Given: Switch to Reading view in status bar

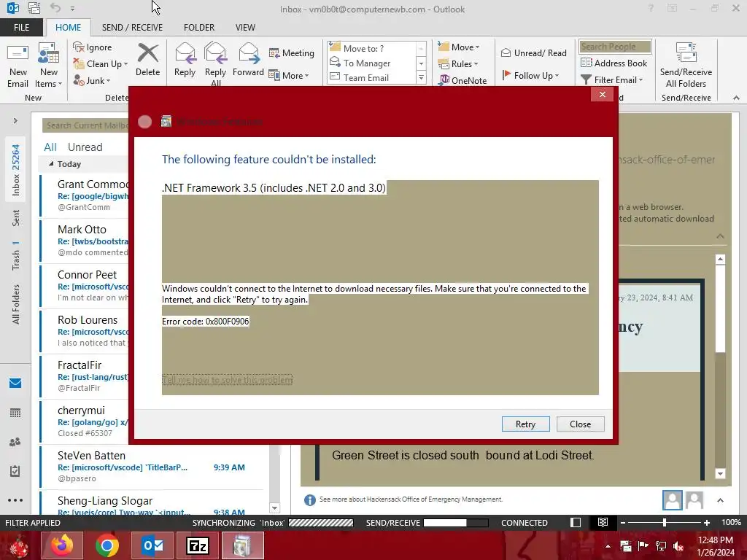Looking at the screenshot, I should tap(603, 522).
